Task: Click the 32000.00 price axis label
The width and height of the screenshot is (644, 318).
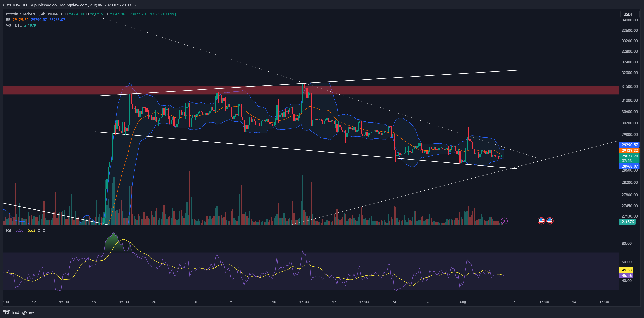Action: click(629, 73)
